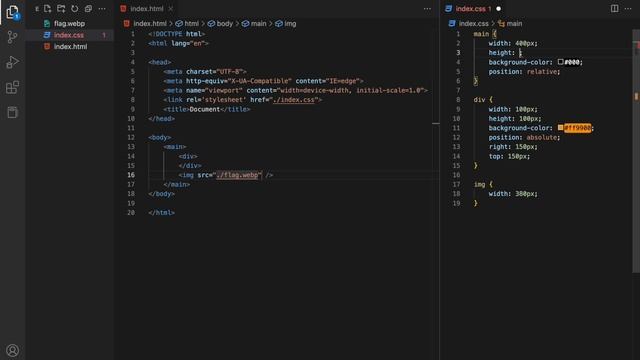
Task: Open flag.webp in the file explorer
Action: click(69, 24)
